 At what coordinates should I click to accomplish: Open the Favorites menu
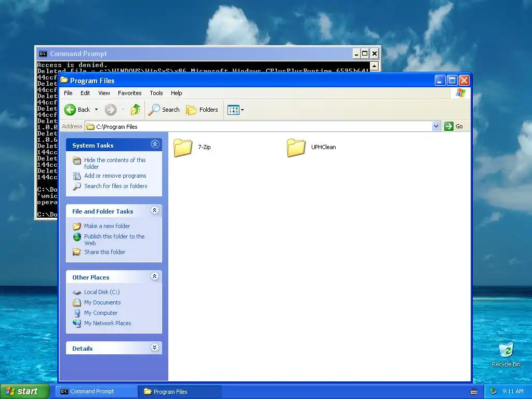[129, 93]
